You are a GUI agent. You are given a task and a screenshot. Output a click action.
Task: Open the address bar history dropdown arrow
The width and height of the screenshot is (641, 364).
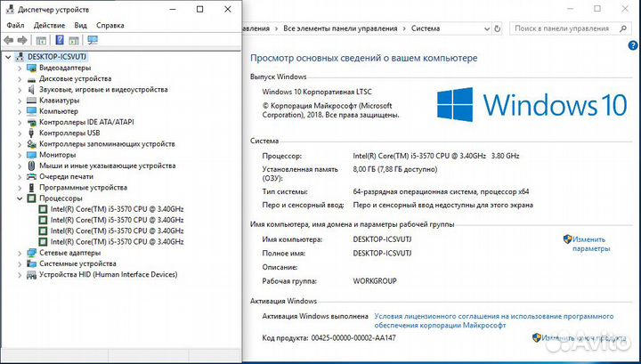486,29
